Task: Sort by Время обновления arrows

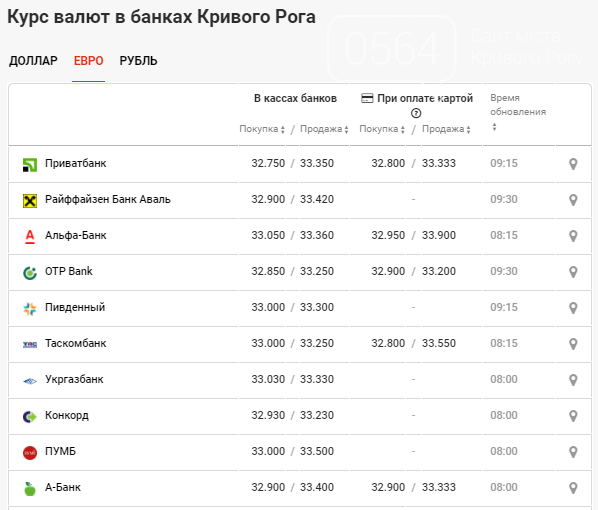Action: (494, 127)
